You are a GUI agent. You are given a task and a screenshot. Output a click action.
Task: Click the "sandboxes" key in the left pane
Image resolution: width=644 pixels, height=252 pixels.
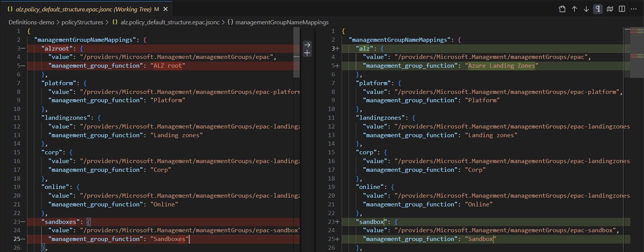pyautogui.click(x=61, y=222)
